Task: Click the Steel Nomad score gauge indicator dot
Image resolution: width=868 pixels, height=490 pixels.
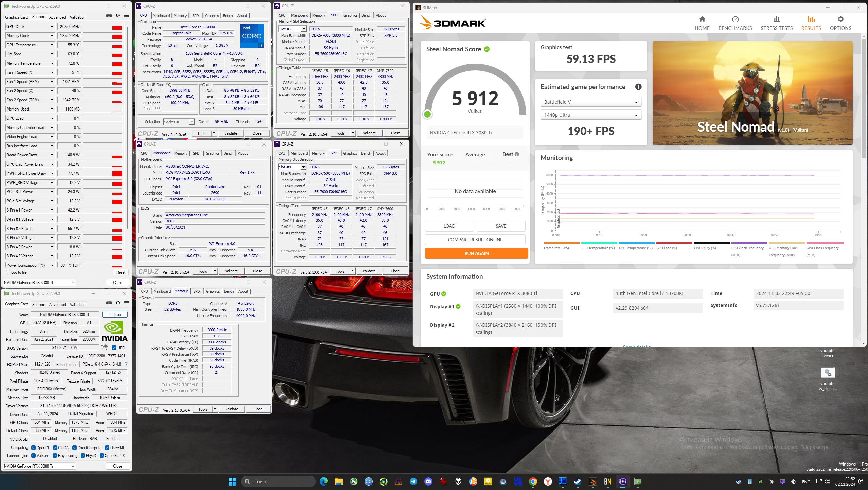Action: (x=427, y=114)
